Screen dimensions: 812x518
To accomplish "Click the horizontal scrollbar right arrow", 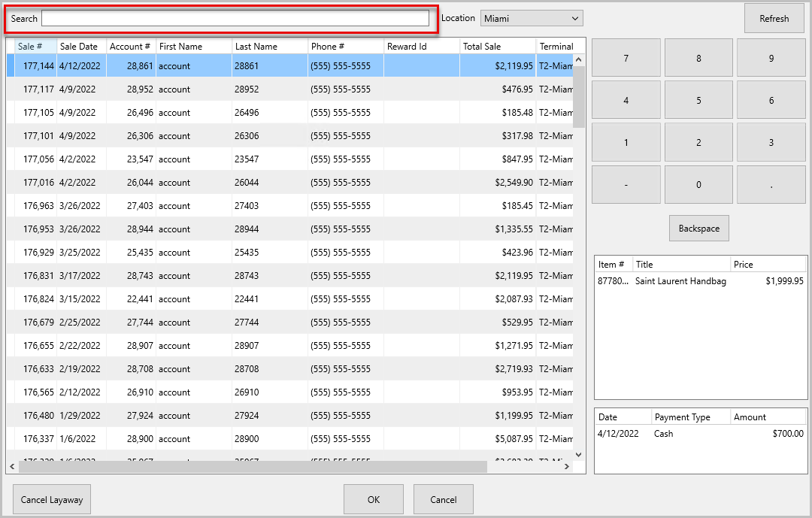I will click(x=567, y=467).
